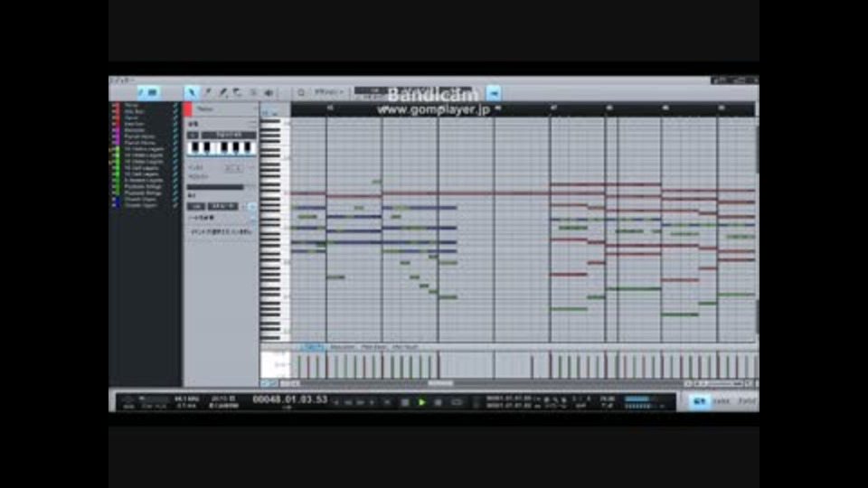Toggle the blue Autoscroll button
This screenshot has height=488, width=868.
click(x=494, y=93)
